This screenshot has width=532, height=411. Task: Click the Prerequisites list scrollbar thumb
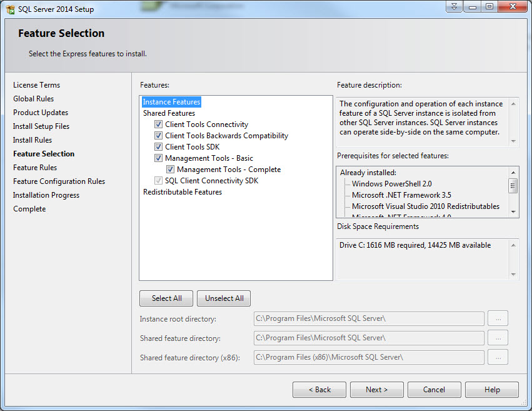[513, 186]
